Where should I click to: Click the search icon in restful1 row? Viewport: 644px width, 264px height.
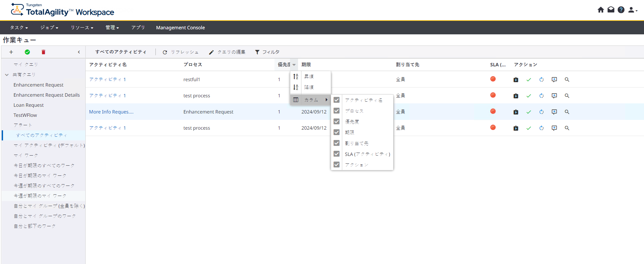[567, 80]
